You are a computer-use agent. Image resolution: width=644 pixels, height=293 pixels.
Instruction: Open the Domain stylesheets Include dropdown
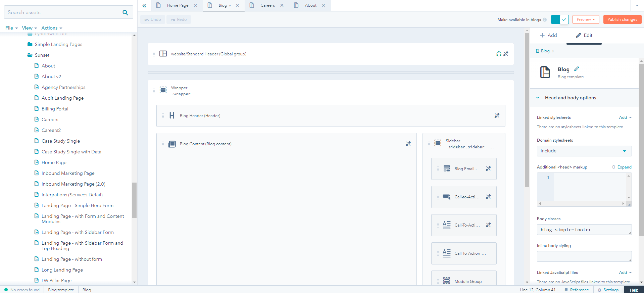click(x=584, y=151)
